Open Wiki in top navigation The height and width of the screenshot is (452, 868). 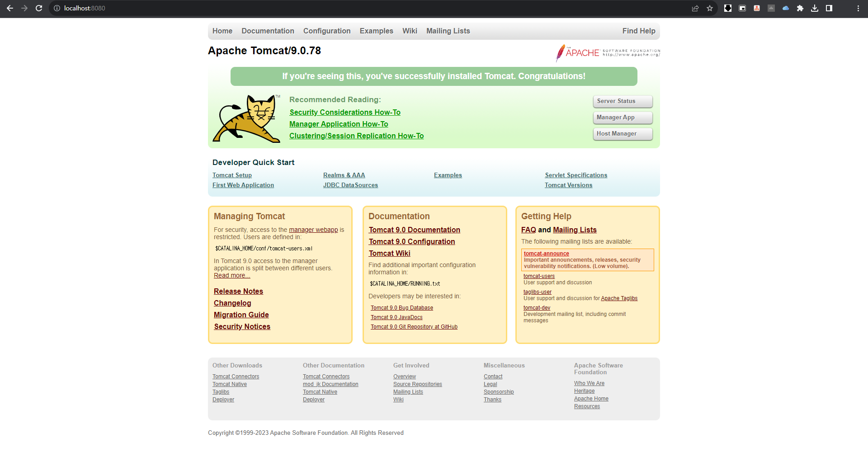(x=410, y=31)
